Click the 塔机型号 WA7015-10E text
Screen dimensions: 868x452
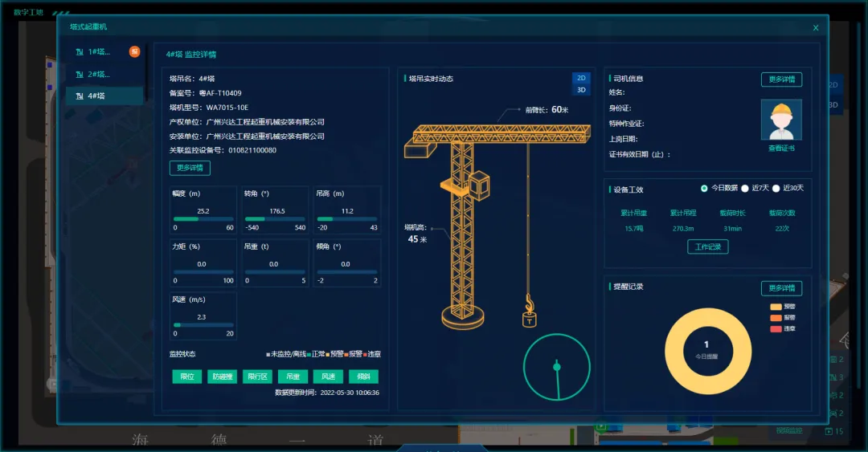(209, 108)
